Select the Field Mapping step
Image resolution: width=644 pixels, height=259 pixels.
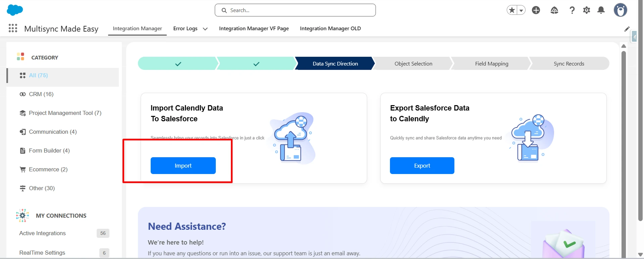click(492, 63)
